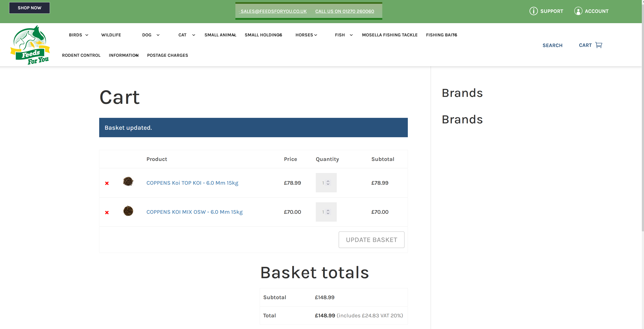Open the Cart text link
Viewport: 644px width, 329px height.
tap(585, 45)
